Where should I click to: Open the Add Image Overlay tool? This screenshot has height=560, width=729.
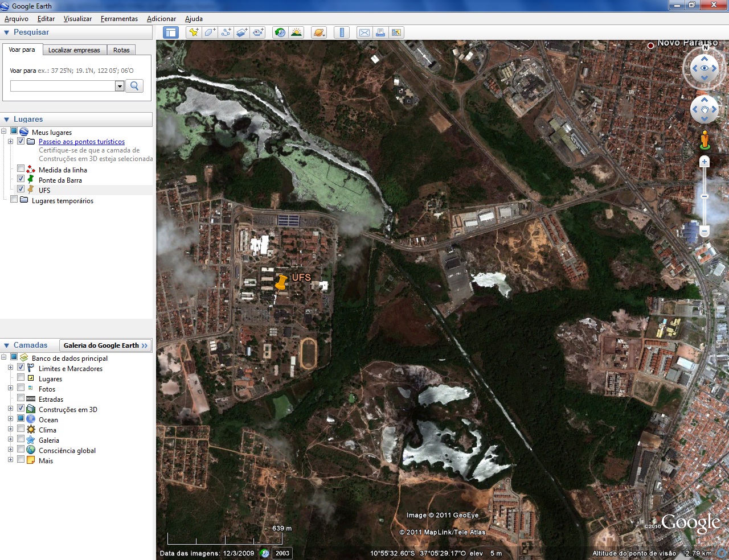pos(241,32)
